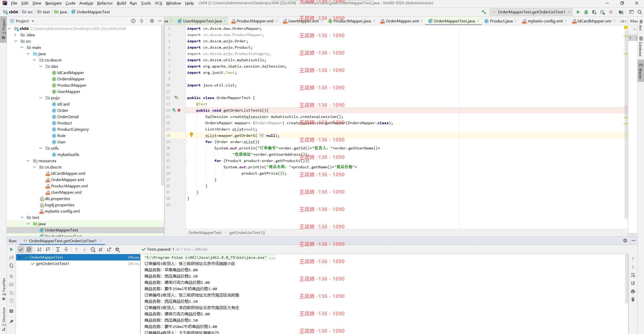Click the console output vertical scrollbar

pos(627,279)
